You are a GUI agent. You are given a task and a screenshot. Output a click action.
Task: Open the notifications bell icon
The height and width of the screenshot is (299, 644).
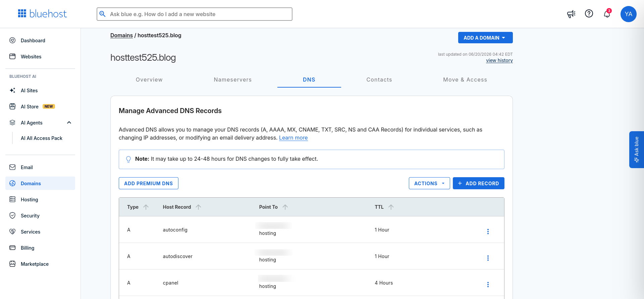607,14
